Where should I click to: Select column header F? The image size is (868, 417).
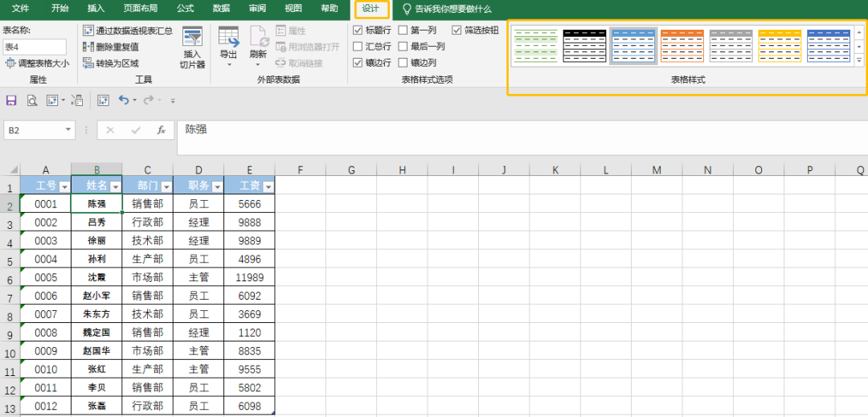point(300,170)
